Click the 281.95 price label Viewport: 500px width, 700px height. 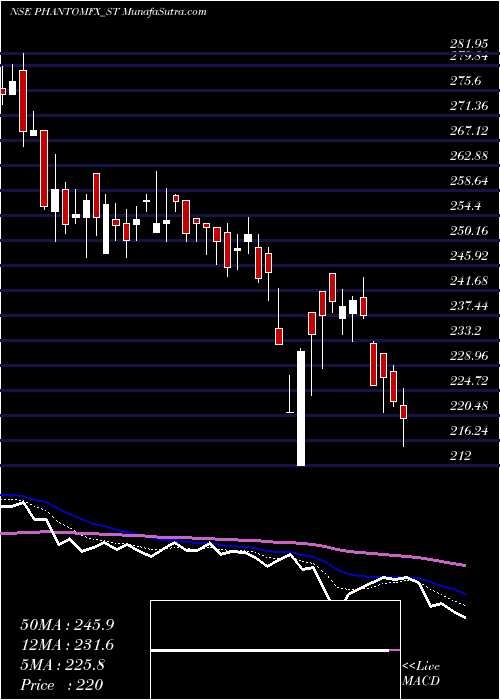[468, 45]
